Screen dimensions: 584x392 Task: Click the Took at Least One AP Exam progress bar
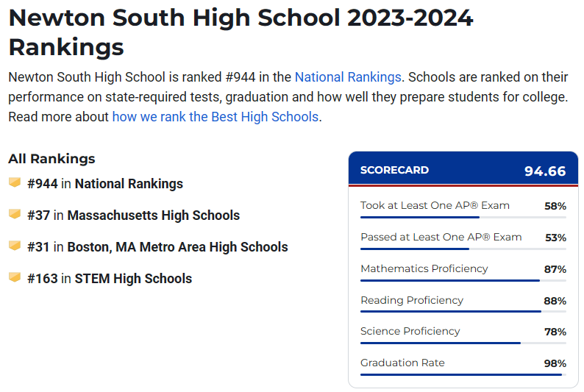tap(463, 217)
